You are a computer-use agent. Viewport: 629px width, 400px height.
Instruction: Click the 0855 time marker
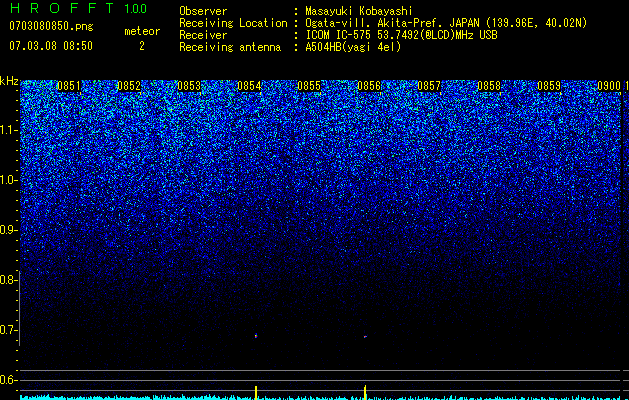pyautogui.click(x=309, y=86)
